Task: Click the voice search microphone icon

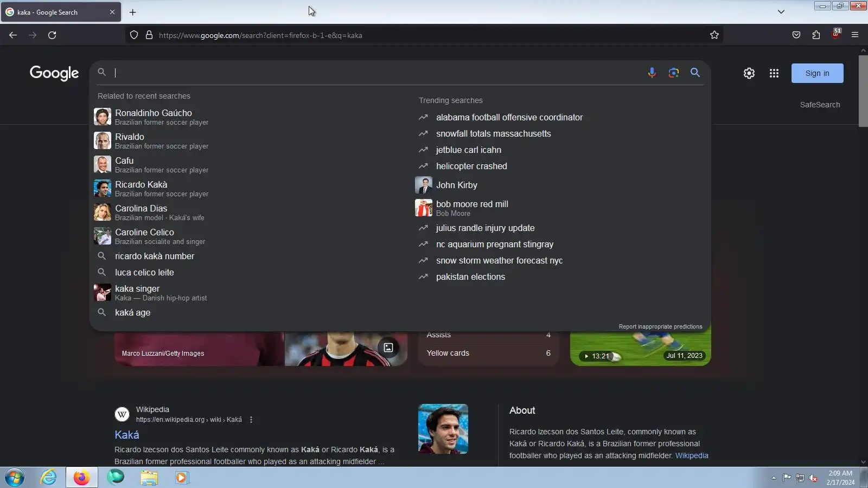Action: tap(652, 73)
